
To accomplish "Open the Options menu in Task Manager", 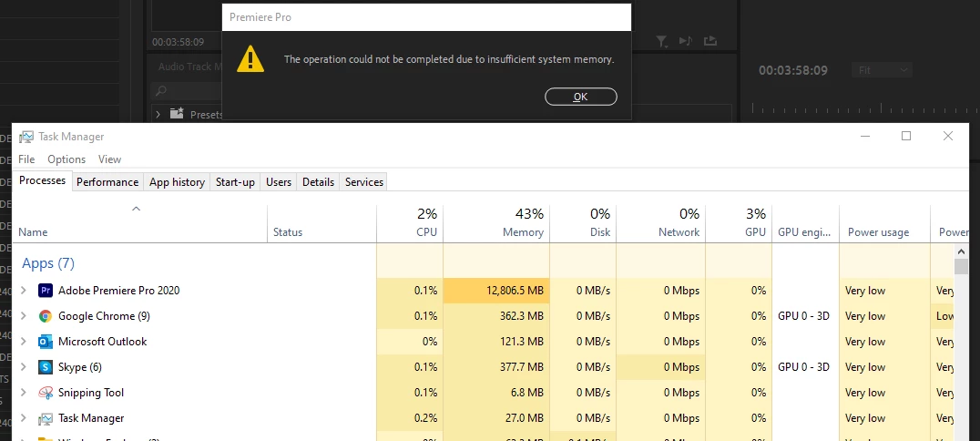I will [66, 159].
